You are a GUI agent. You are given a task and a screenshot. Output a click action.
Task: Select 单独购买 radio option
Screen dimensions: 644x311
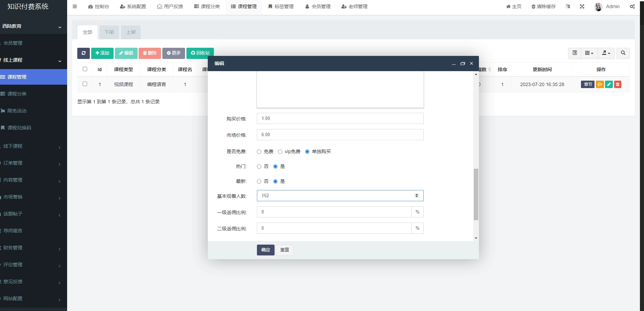pyautogui.click(x=307, y=152)
